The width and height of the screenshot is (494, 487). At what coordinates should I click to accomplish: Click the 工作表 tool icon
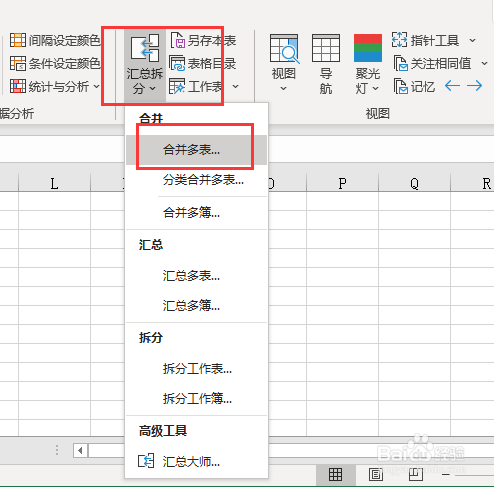click(177, 87)
